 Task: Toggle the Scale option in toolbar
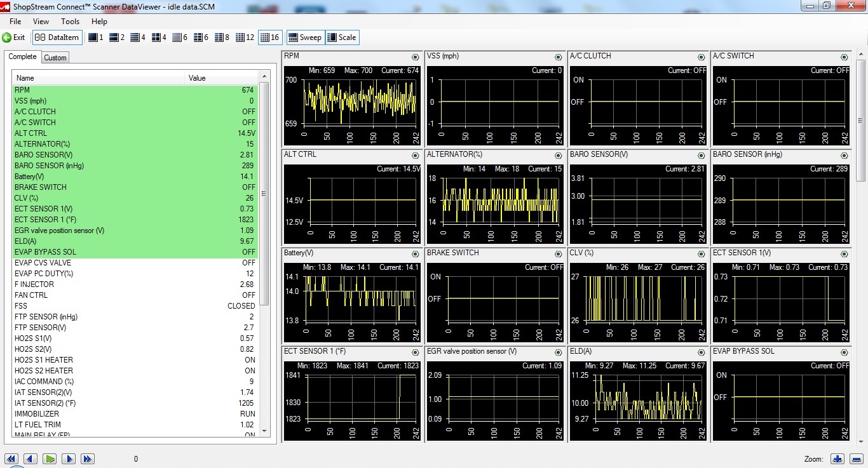click(342, 37)
